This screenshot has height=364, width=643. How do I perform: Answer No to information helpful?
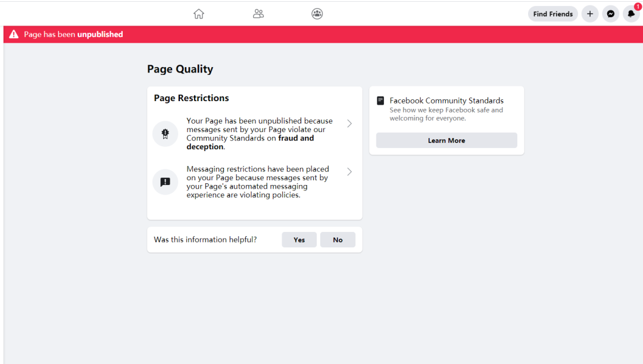[x=338, y=240]
